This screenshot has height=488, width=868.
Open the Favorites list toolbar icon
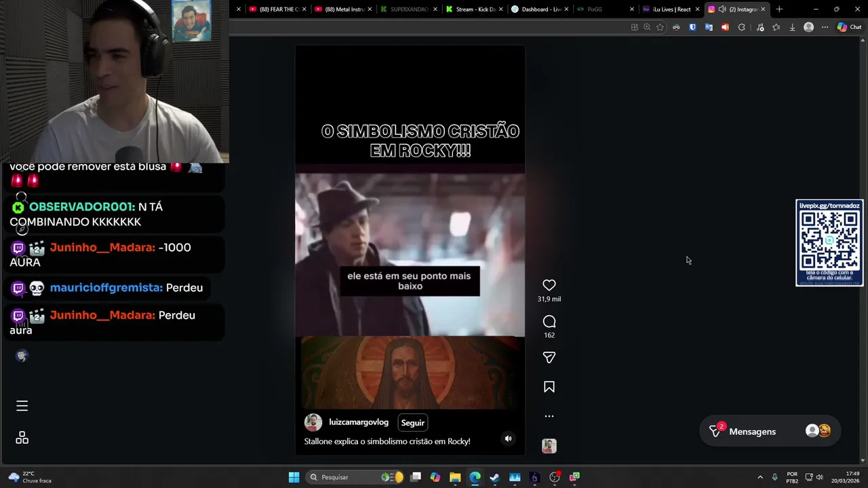coord(776,27)
